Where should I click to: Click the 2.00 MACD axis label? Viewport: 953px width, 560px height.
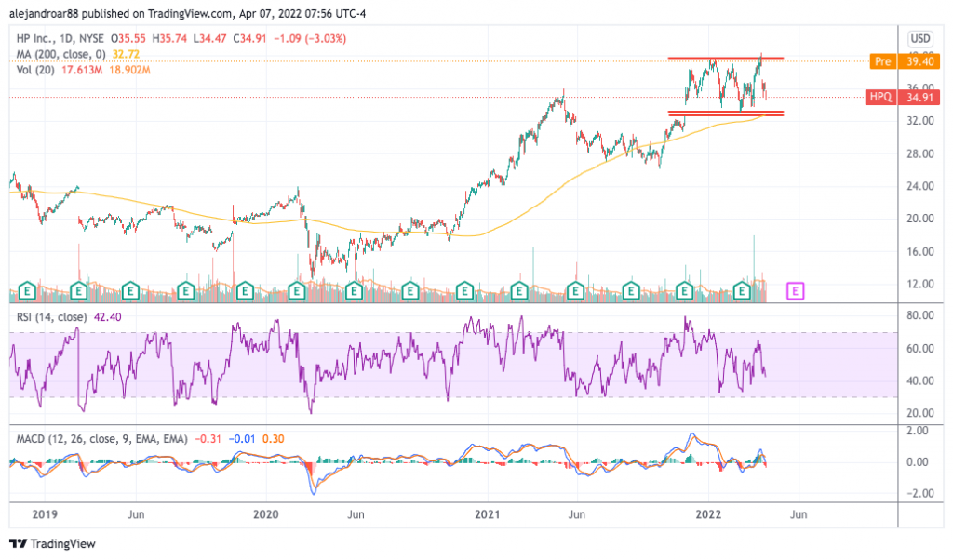click(917, 431)
